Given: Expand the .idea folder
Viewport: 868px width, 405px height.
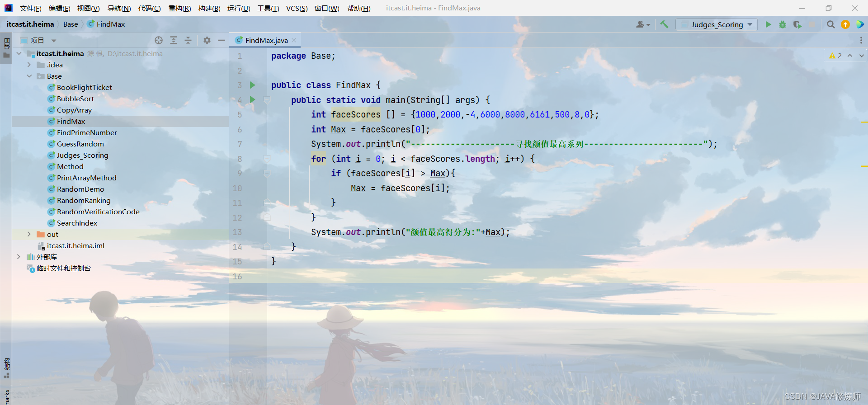Looking at the screenshot, I should [29, 65].
